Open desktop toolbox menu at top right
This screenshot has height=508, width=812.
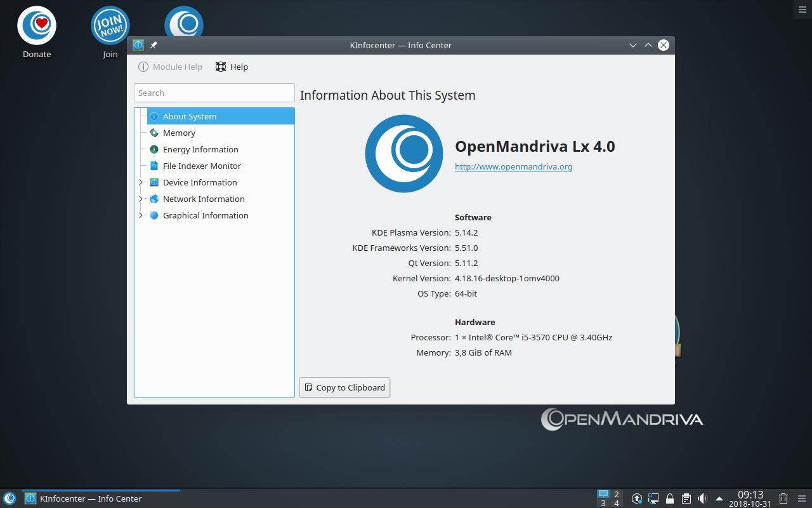[x=802, y=9]
